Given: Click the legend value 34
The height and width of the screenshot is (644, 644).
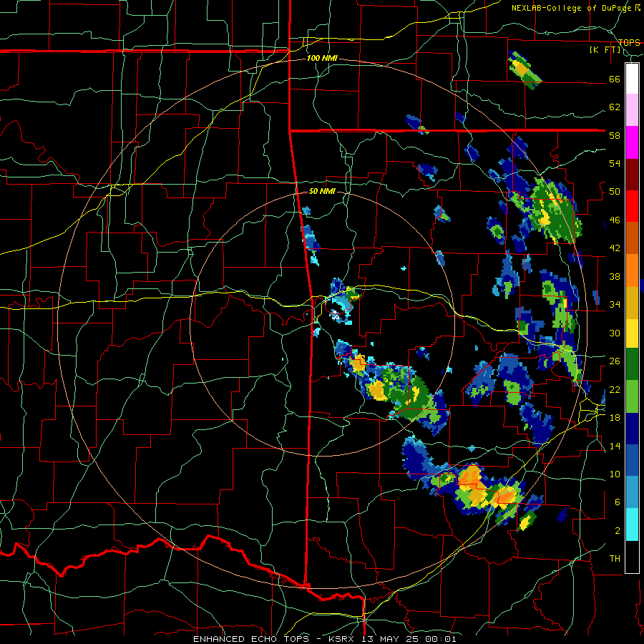Looking at the screenshot, I should 615,305.
